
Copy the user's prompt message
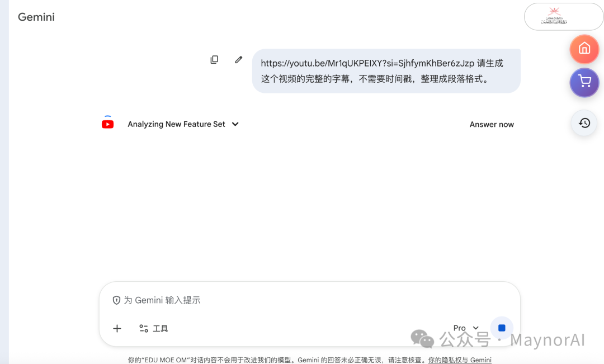[x=214, y=59]
